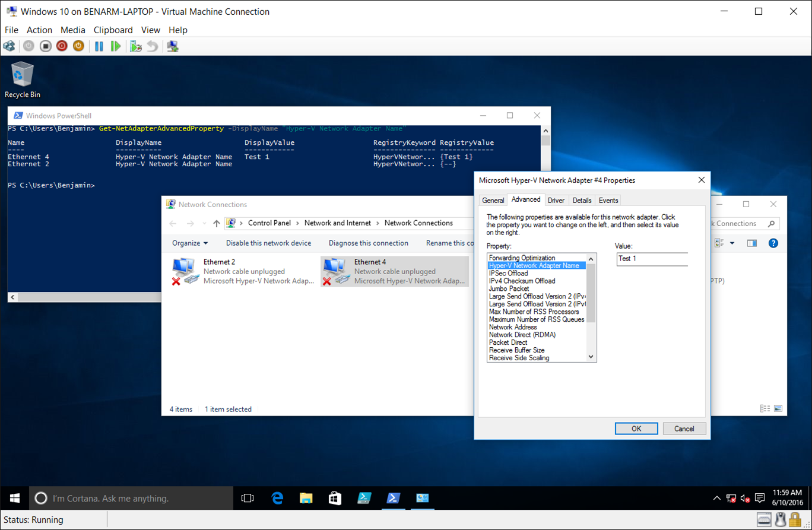Open help in Network Connections window
Screen dimensions: 812x530
(773, 243)
